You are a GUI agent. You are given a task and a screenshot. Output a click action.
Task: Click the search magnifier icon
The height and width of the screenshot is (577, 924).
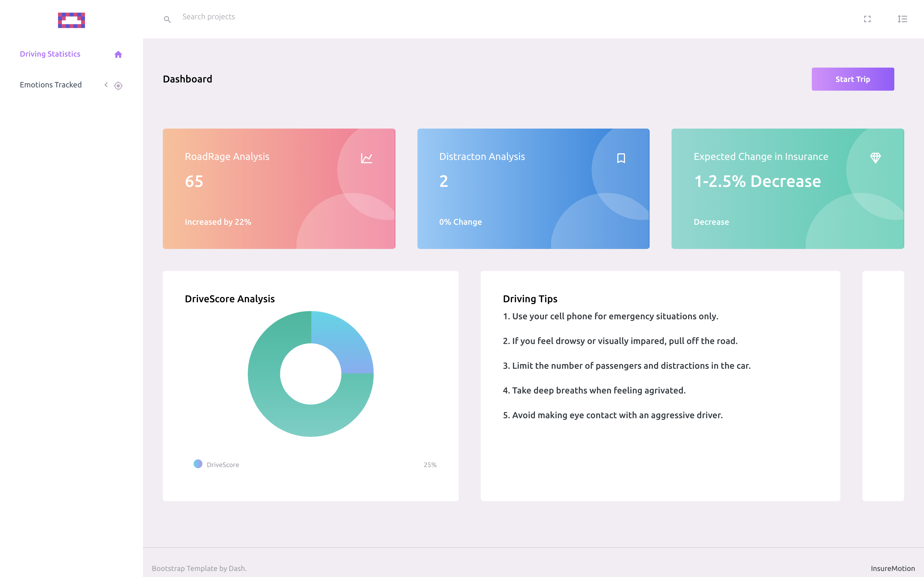coord(167,19)
